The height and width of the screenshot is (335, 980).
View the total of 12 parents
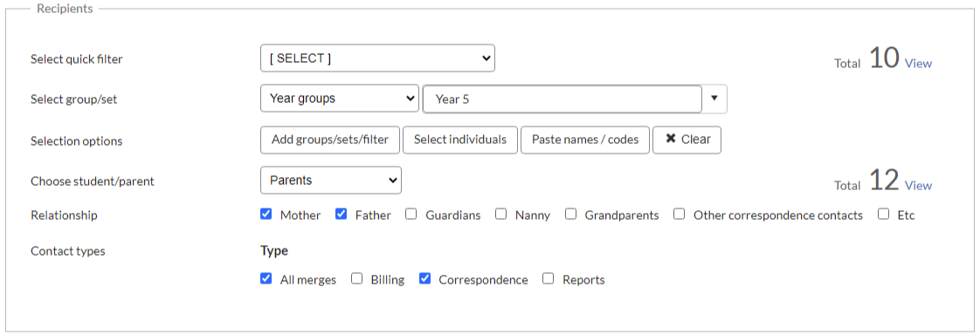click(x=918, y=185)
